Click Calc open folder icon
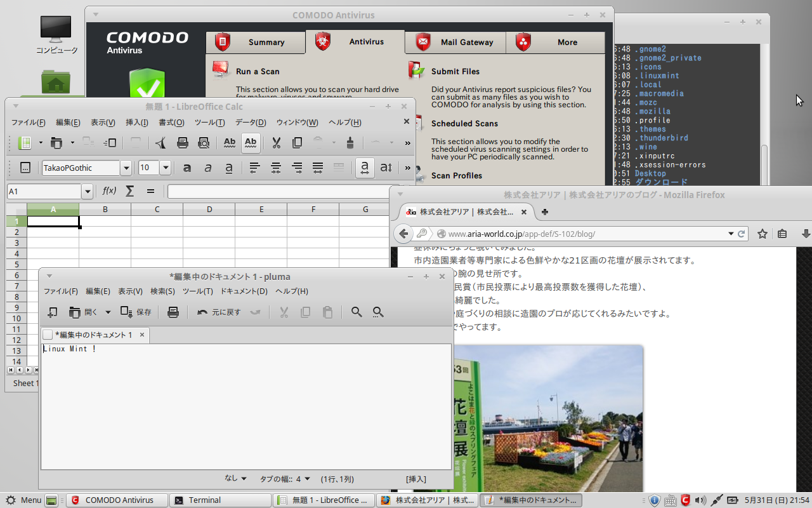 click(x=56, y=143)
